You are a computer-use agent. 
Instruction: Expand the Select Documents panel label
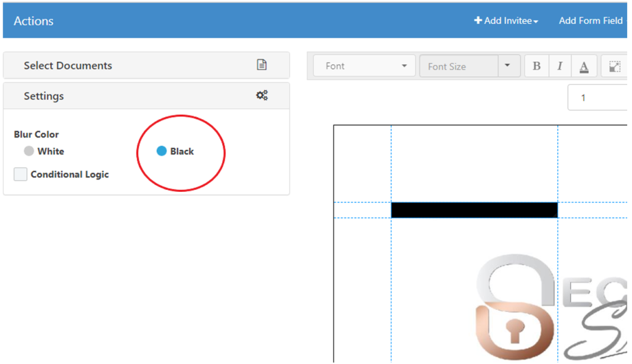[x=68, y=65]
